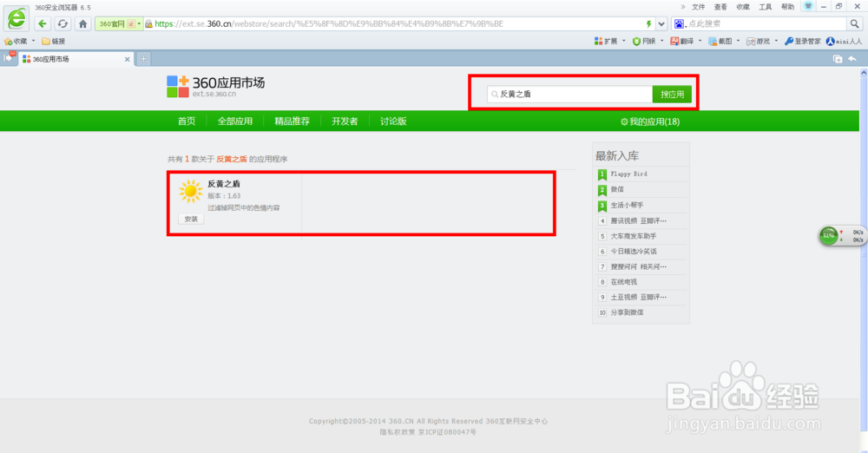This screenshot has width=868, height=453.
Task: Expand the 翻译 dropdown arrow
Action: click(x=700, y=41)
